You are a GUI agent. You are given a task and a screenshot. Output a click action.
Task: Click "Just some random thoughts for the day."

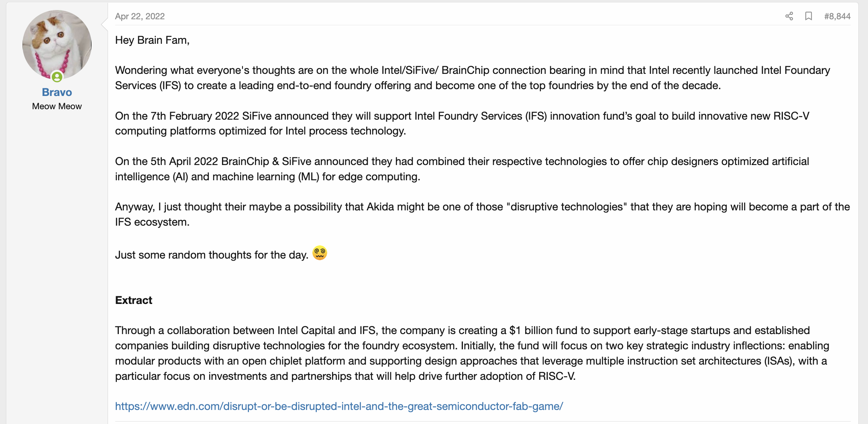pyautogui.click(x=212, y=255)
